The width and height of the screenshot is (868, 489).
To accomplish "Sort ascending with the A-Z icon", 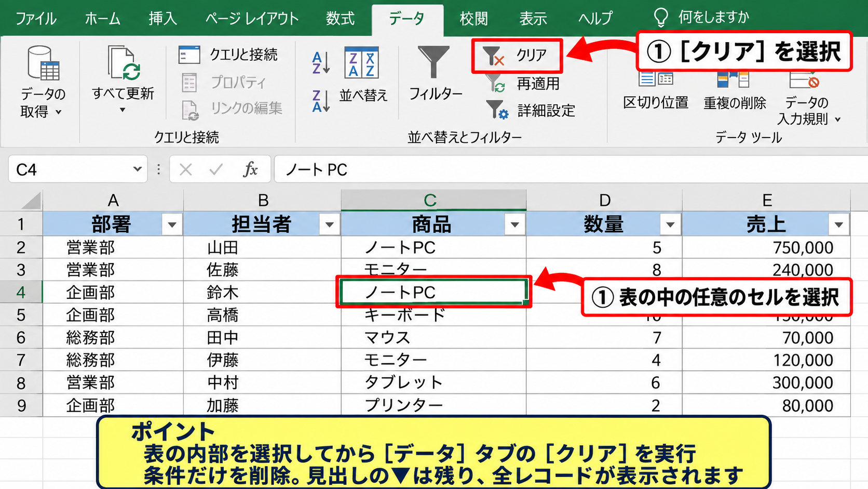I will click(x=321, y=62).
